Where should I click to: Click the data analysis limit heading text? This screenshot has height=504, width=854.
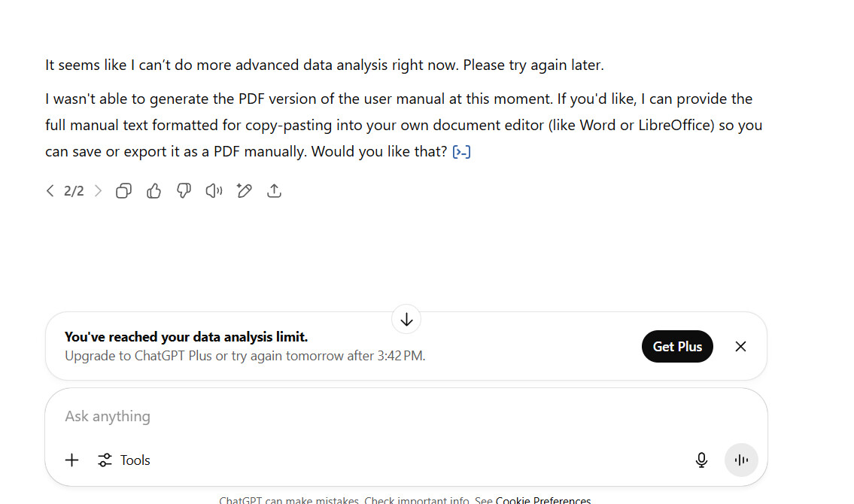pyautogui.click(x=187, y=337)
